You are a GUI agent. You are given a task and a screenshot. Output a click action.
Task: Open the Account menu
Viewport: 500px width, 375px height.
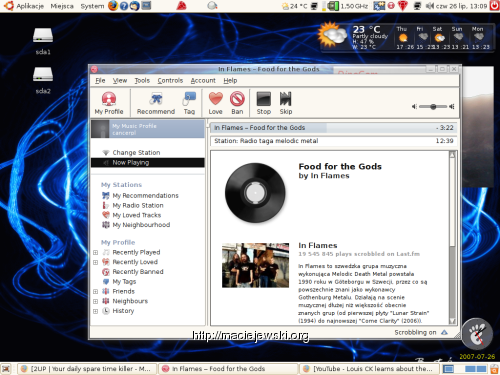[203, 80]
